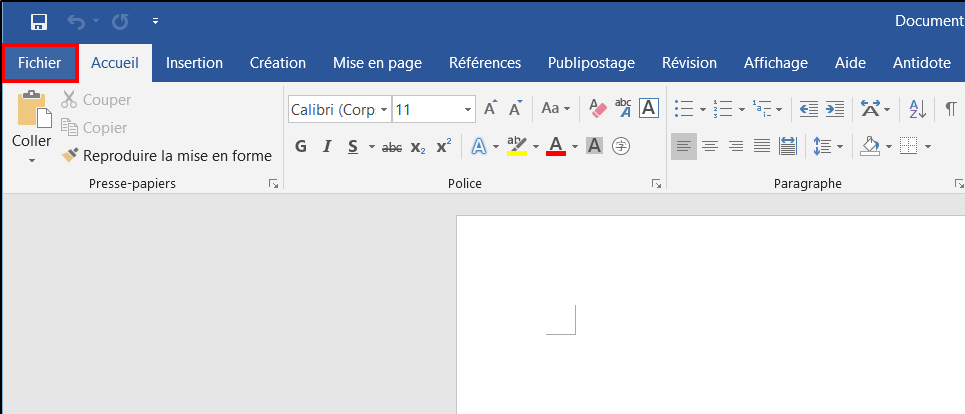Decrease indent icon
965x414 pixels.
click(x=809, y=109)
